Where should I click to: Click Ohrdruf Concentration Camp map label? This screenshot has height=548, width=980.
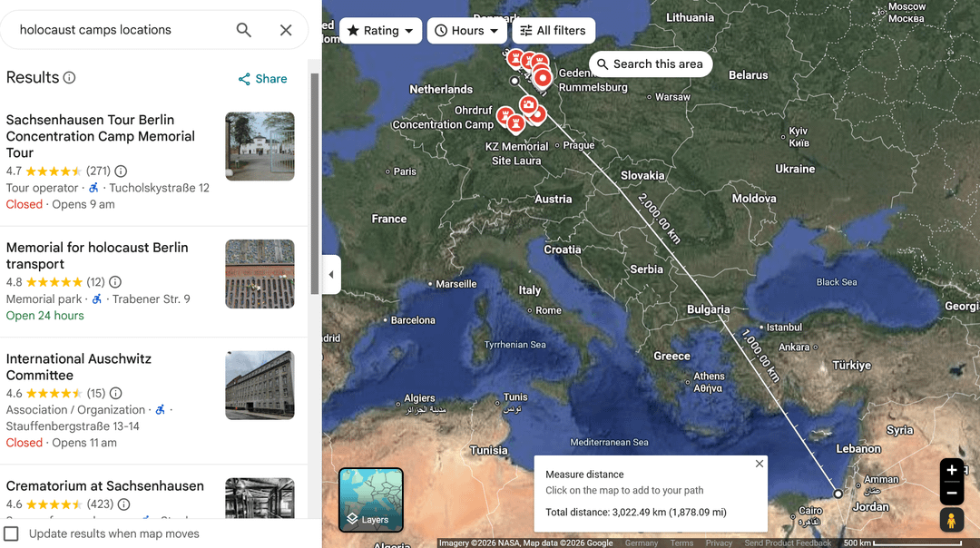click(443, 117)
